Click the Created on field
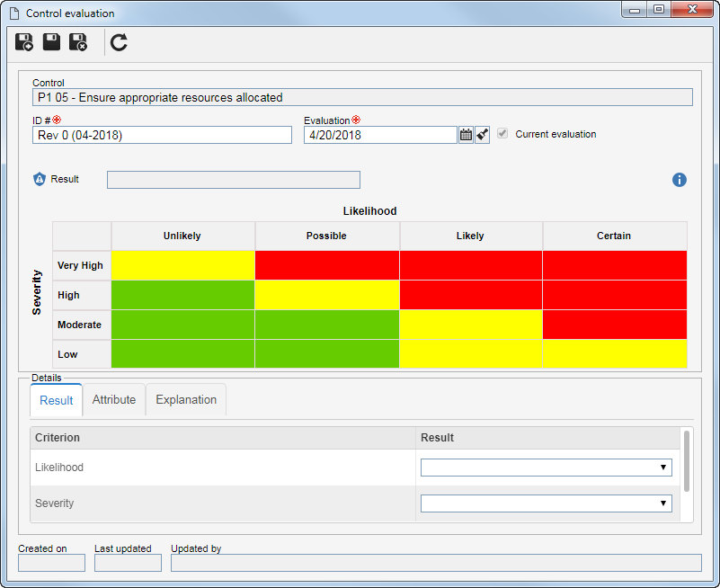Image resolution: width=720 pixels, height=588 pixels. tap(51, 563)
